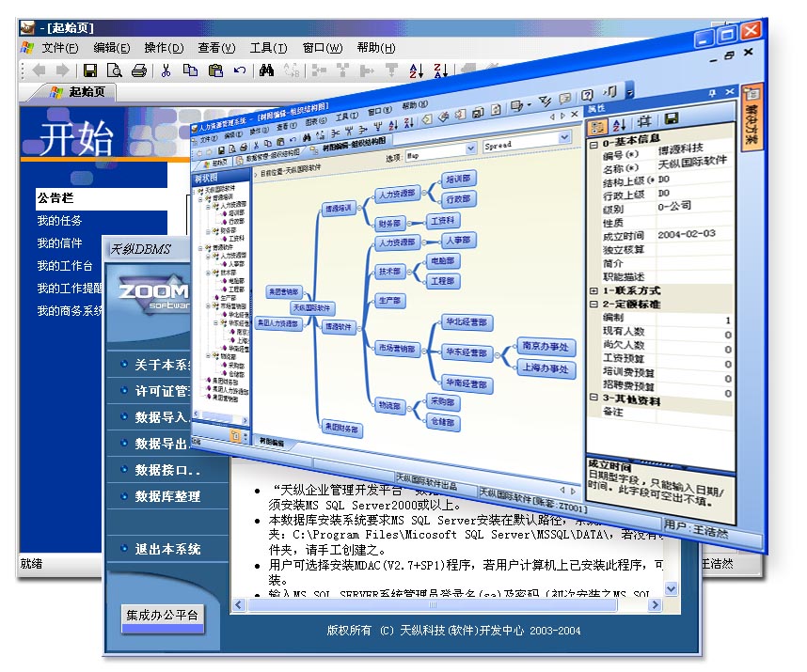The height and width of the screenshot is (672, 807).
Task: Click the 名称(*) value 天纵国际软件
Action: (x=692, y=163)
